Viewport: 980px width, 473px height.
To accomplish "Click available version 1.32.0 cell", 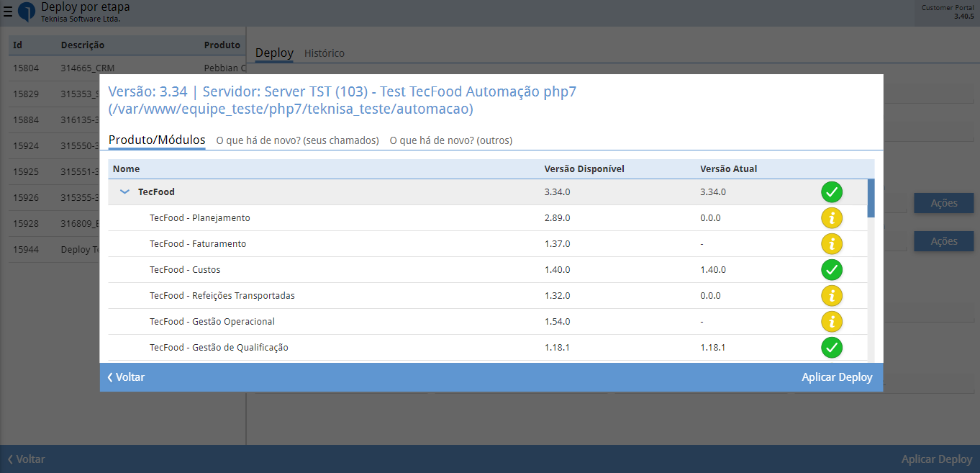I will click(558, 296).
